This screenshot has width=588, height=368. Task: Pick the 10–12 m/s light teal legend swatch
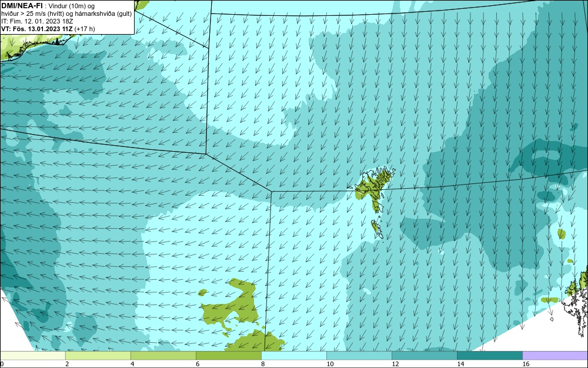coord(359,355)
